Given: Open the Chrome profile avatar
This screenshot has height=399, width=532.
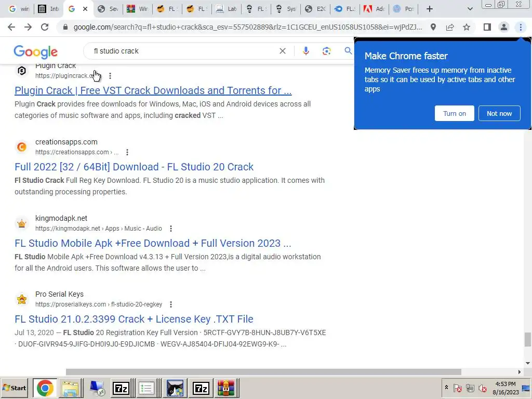Looking at the screenshot, I should tap(504, 27).
